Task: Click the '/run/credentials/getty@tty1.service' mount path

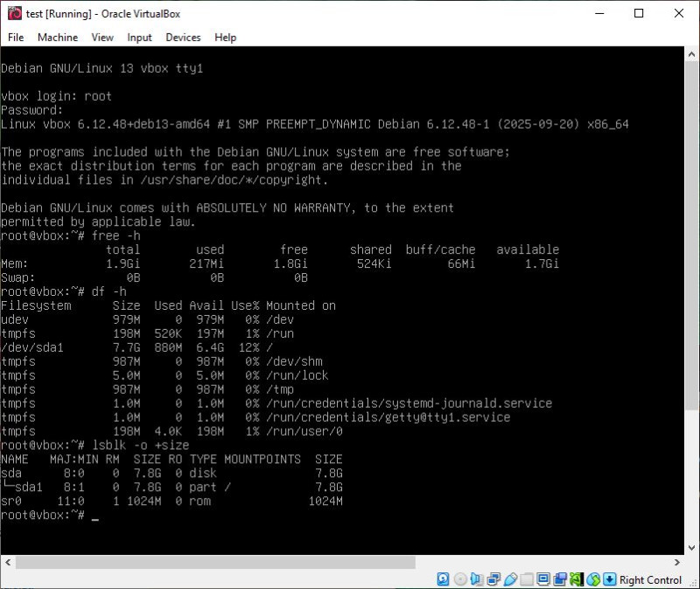Action: [388, 417]
